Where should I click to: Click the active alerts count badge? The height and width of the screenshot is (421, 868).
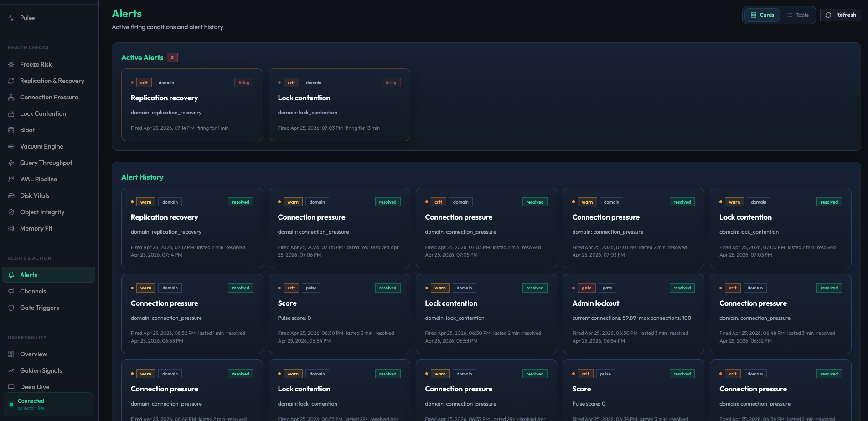point(172,57)
